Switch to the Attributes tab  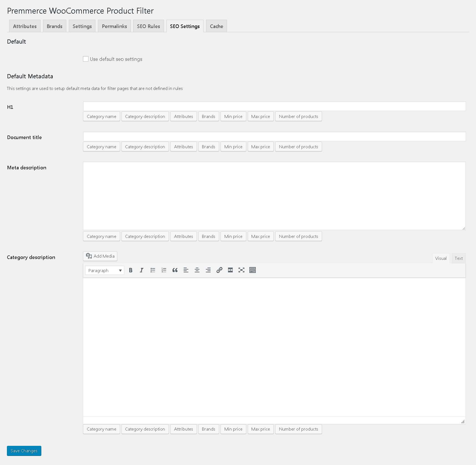click(x=25, y=26)
